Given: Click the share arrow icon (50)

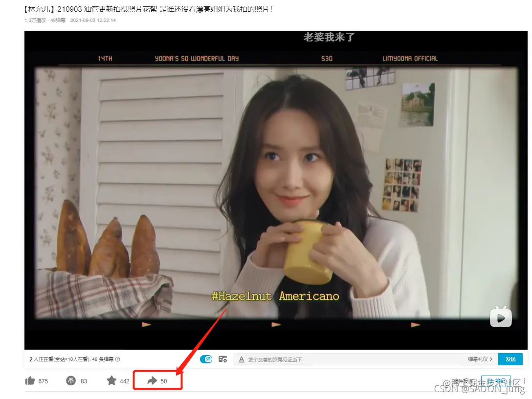Looking at the screenshot, I should click(152, 381).
